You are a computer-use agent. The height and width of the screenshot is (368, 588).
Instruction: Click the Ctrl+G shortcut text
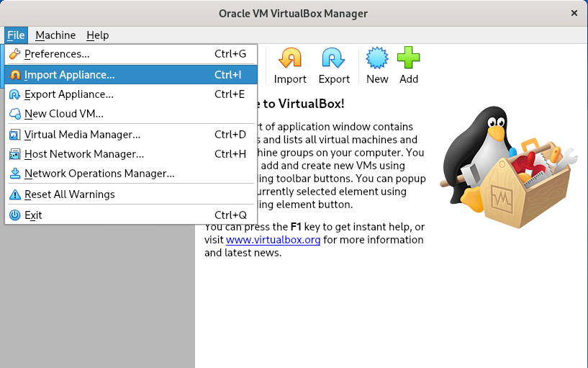230,54
